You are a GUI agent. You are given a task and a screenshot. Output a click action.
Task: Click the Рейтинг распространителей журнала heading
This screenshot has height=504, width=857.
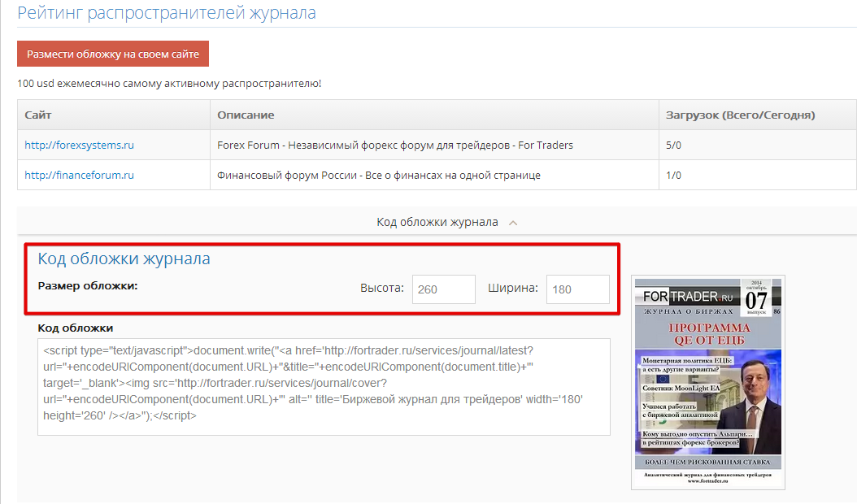pos(167,12)
